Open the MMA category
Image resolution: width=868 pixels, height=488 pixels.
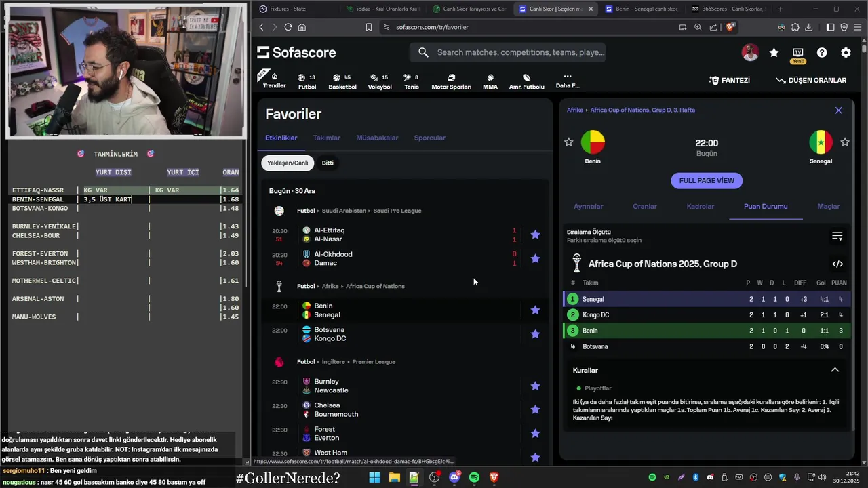[490, 81]
